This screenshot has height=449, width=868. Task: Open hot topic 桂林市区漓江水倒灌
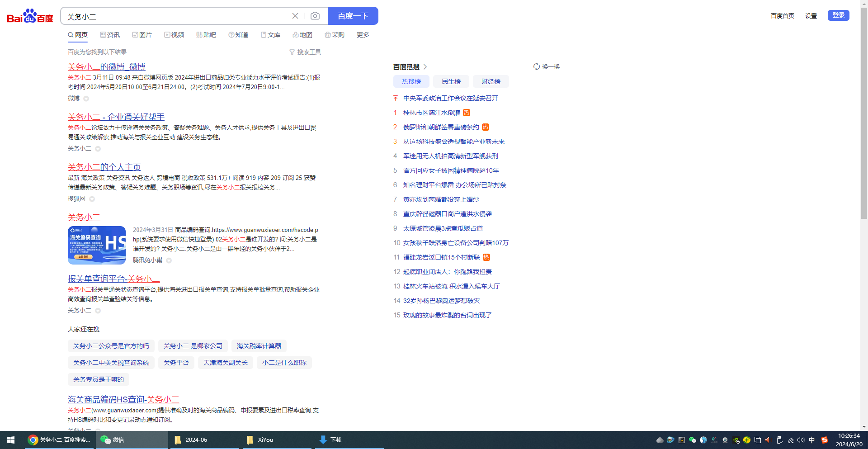(432, 113)
